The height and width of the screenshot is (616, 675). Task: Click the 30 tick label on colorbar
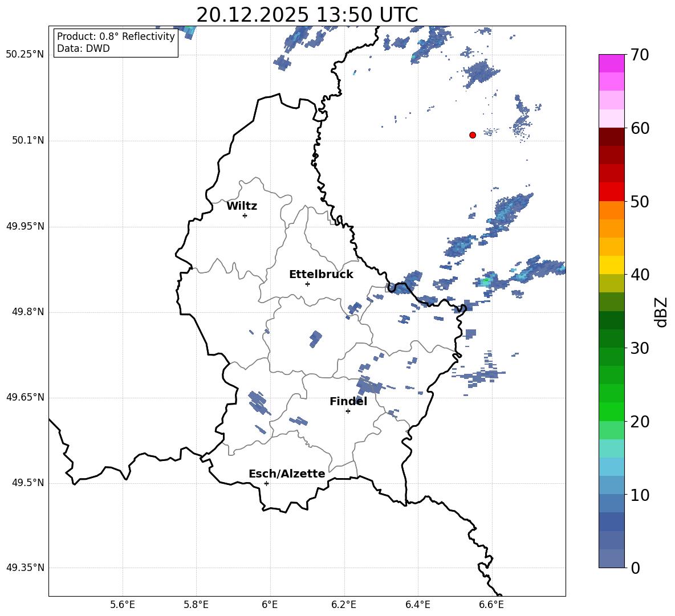640,348
